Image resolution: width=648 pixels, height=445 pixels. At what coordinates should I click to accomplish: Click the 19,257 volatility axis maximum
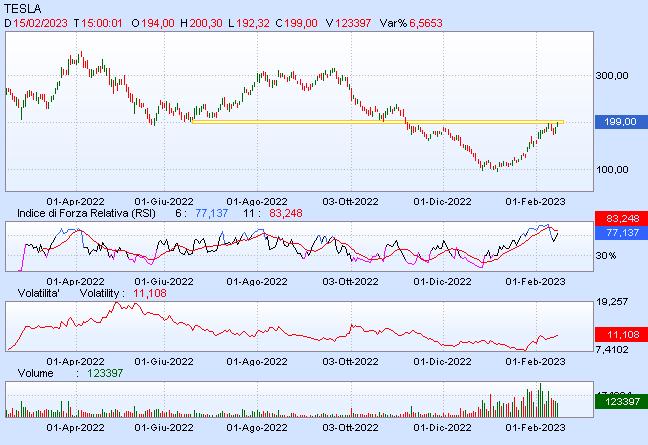pyautogui.click(x=612, y=302)
